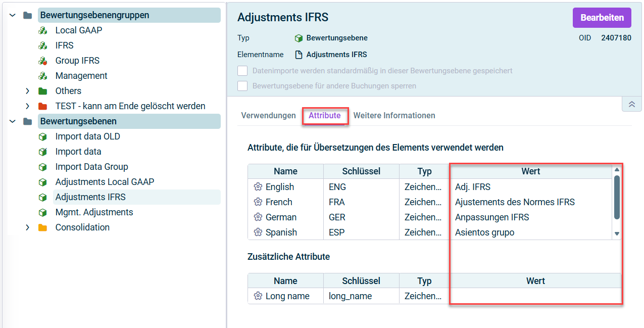This screenshot has height=328, width=644.
Task: Expand the Others folder
Action: point(28,90)
